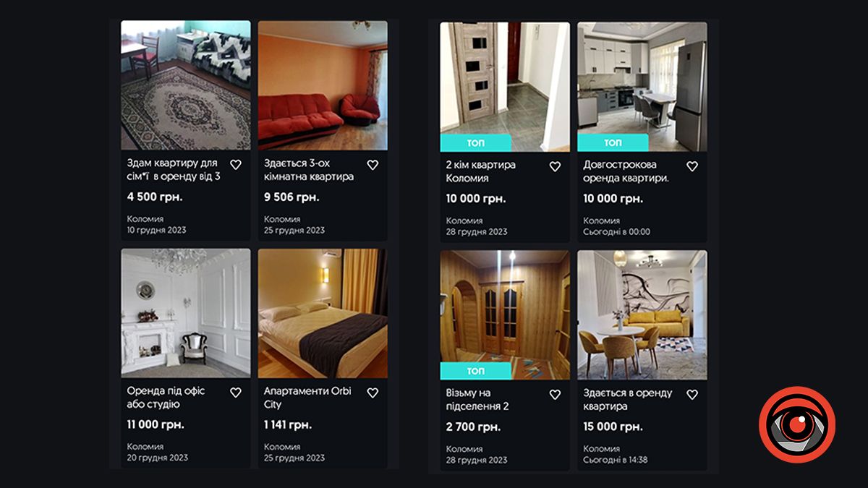Heart the Довгострокова оренда квартири listing
The width and height of the screenshot is (868, 488).
[x=692, y=166]
